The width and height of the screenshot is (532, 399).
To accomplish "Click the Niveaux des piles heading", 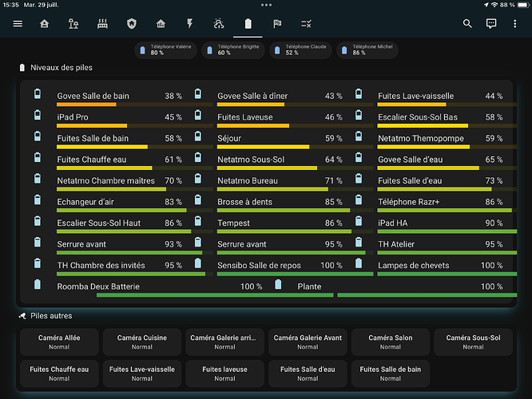I will (x=62, y=68).
